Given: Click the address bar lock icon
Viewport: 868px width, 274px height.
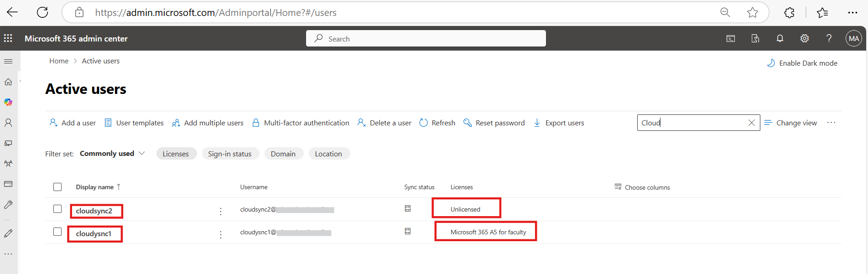Looking at the screenshot, I should (79, 12).
